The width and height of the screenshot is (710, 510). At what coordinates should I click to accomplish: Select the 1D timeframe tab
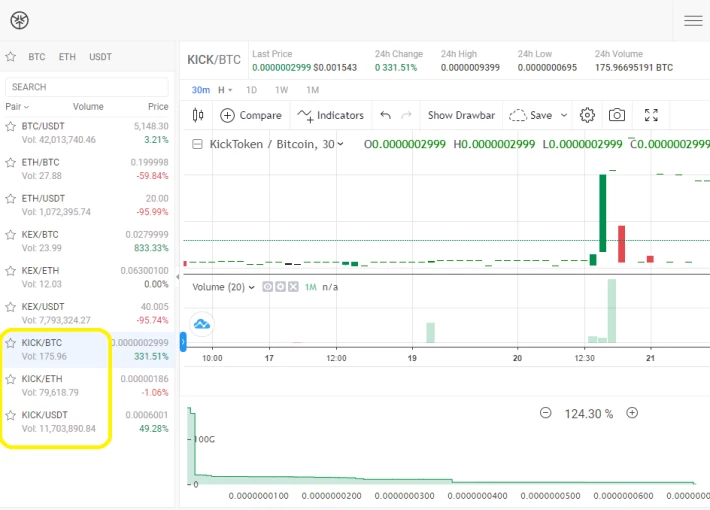[x=251, y=90]
